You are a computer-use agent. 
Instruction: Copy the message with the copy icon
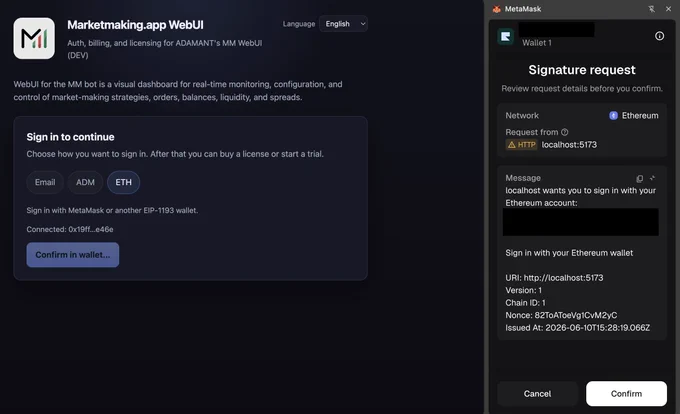640,178
